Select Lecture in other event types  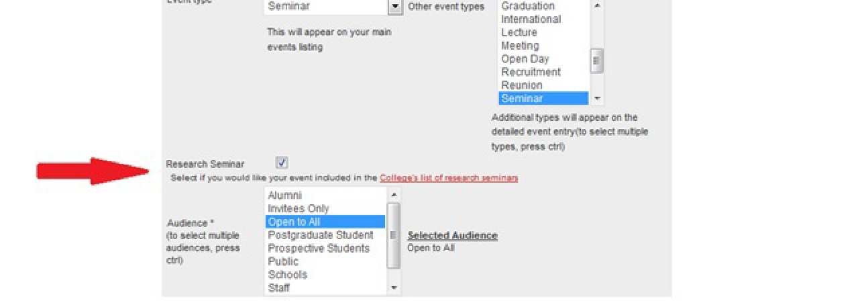(519, 32)
